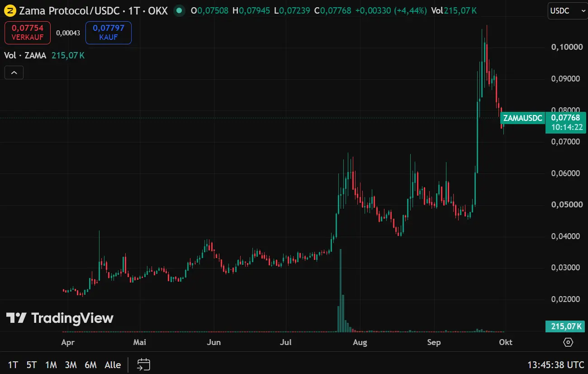Screen dimensions: 588x374
Task: Click the green market status dot
Action: click(x=179, y=10)
